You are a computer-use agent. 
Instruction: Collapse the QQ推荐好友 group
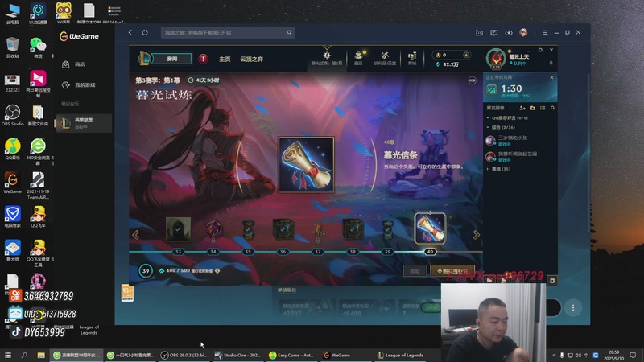pyautogui.click(x=488, y=117)
